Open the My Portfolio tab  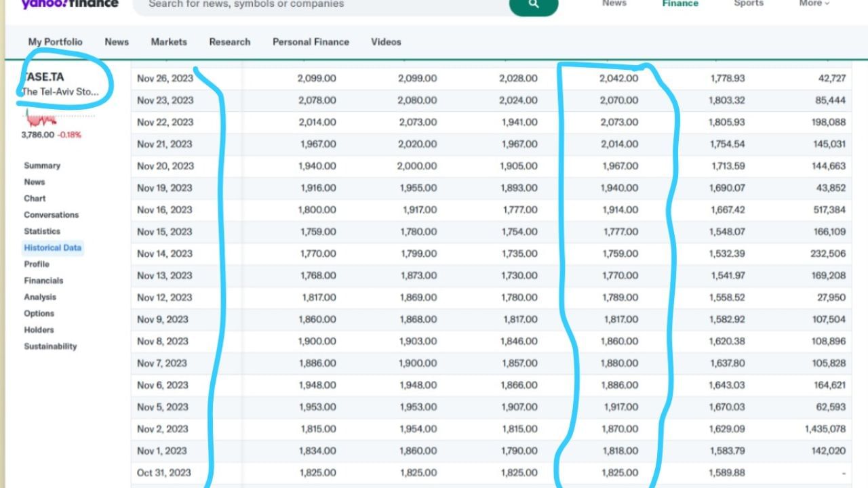point(56,41)
